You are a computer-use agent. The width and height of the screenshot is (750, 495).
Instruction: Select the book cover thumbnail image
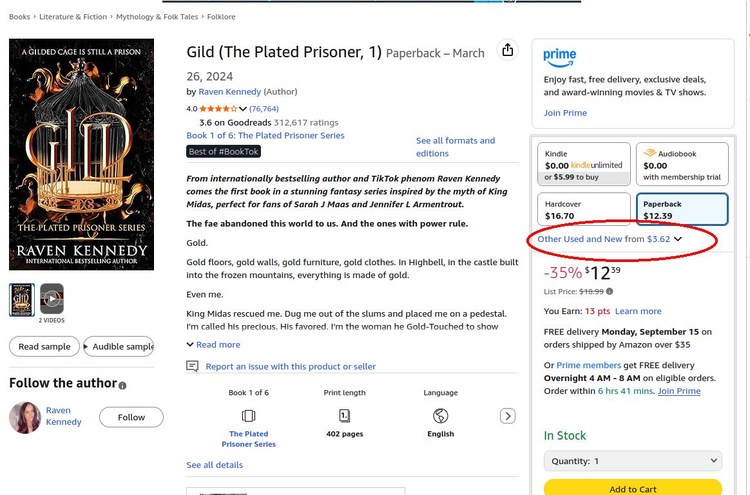pyautogui.click(x=22, y=299)
